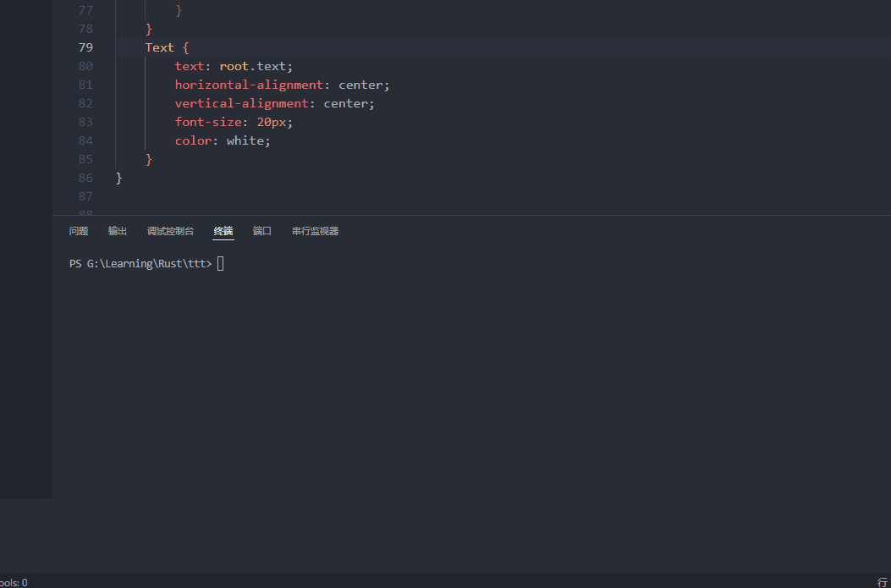Open the 输出 (Output) panel tab
Screen dimensions: 891x588
[117, 230]
